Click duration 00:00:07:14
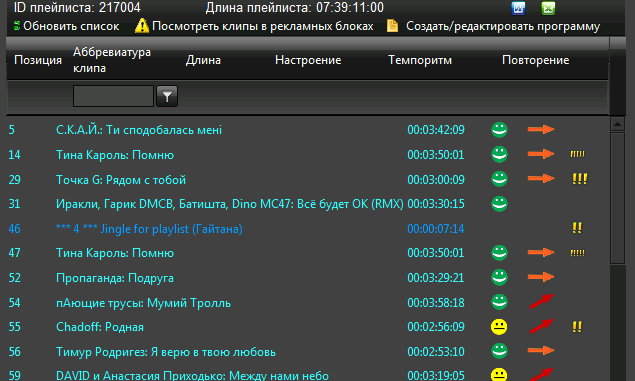The image size is (635, 381). click(x=435, y=229)
